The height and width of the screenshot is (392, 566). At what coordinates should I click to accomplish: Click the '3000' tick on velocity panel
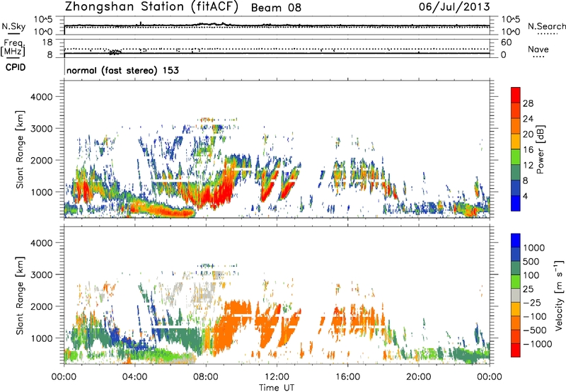pos(41,275)
